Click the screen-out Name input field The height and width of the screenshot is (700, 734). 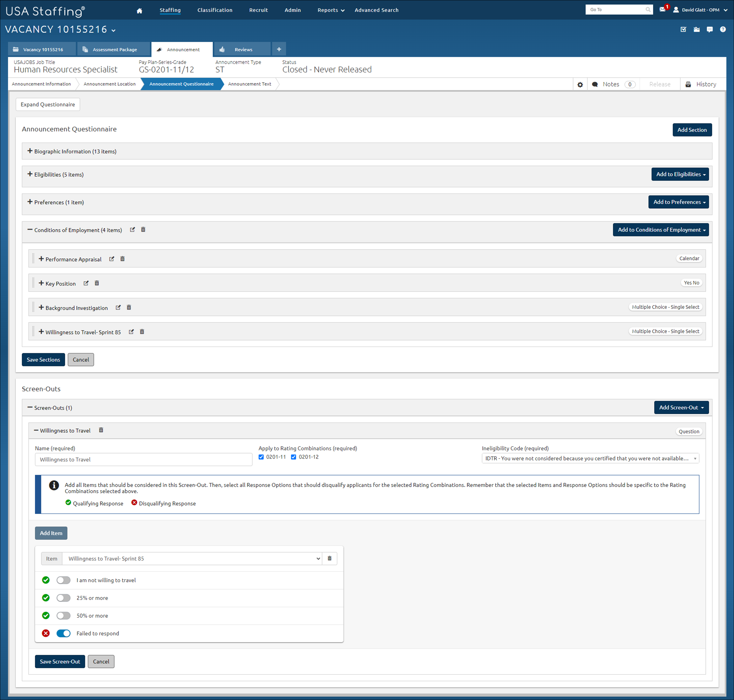(144, 460)
